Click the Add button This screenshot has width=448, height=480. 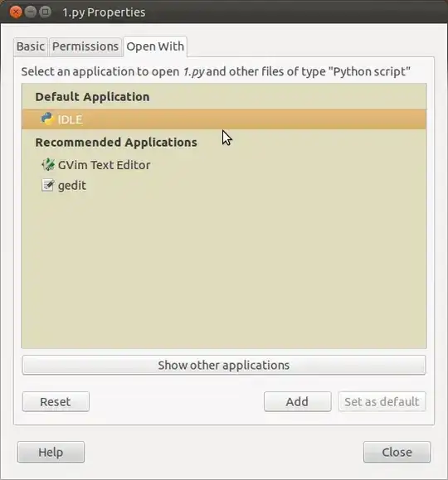(298, 401)
